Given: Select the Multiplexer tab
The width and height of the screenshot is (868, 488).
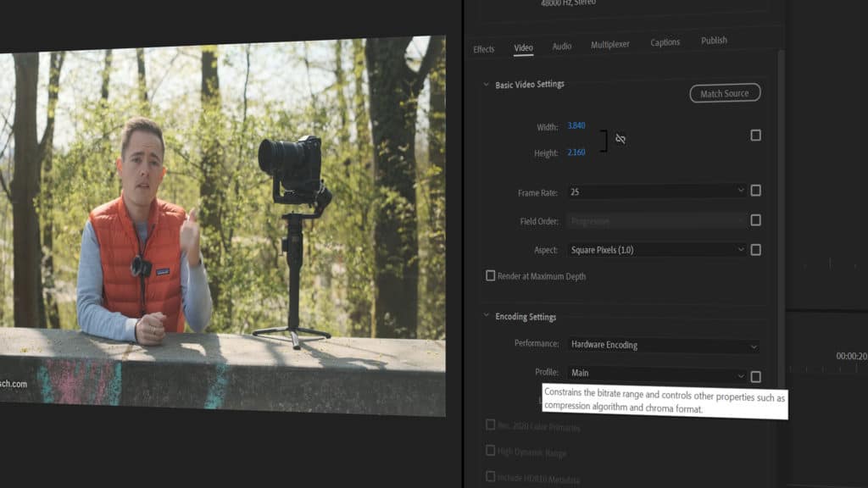Looking at the screenshot, I should (x=610, y=44).
